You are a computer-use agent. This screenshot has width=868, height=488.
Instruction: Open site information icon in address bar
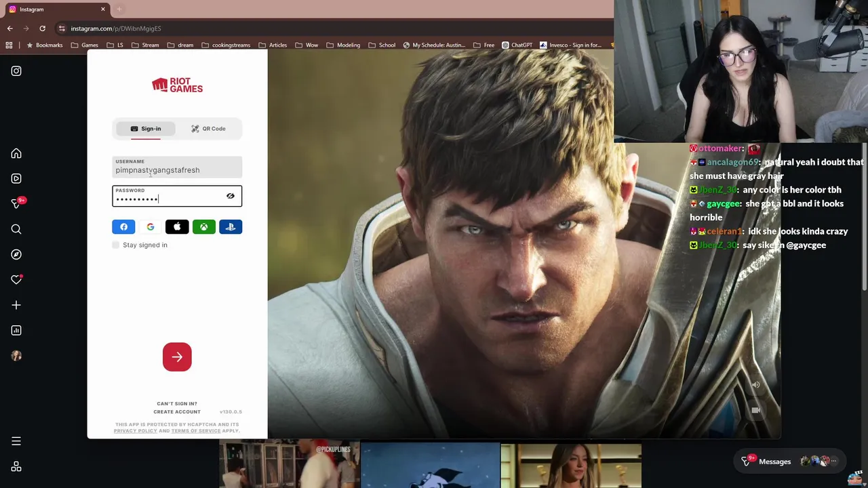point(62,28)
